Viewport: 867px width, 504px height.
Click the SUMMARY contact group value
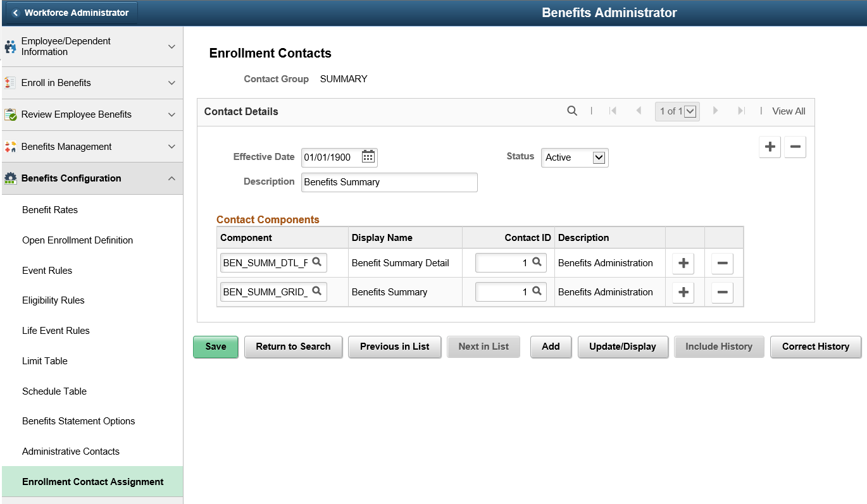click(x=344, y=79)
